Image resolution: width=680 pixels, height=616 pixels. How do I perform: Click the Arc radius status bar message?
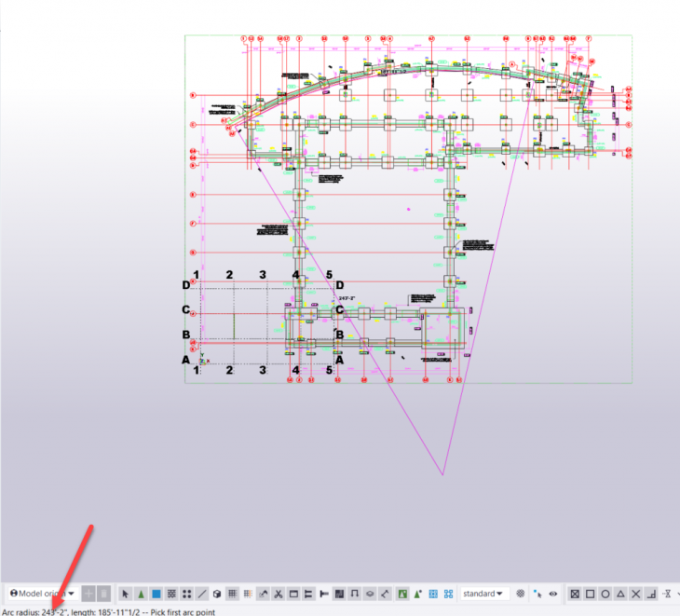pos(108,612)
